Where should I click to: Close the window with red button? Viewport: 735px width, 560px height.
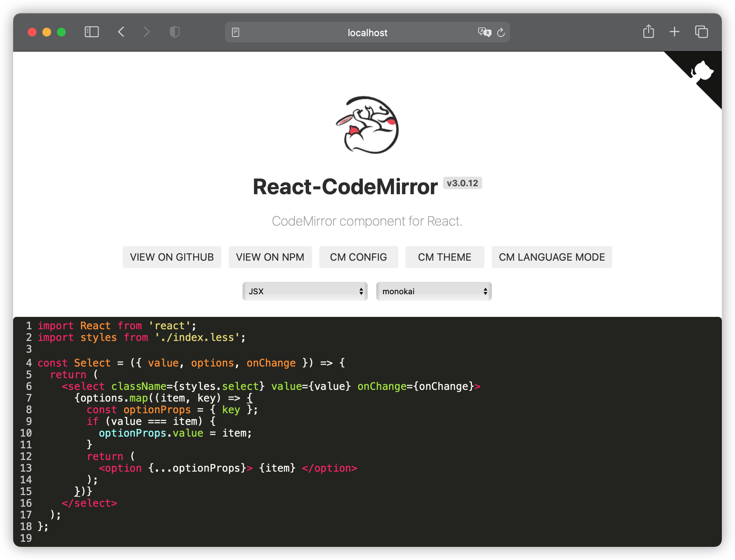(32, 32)
